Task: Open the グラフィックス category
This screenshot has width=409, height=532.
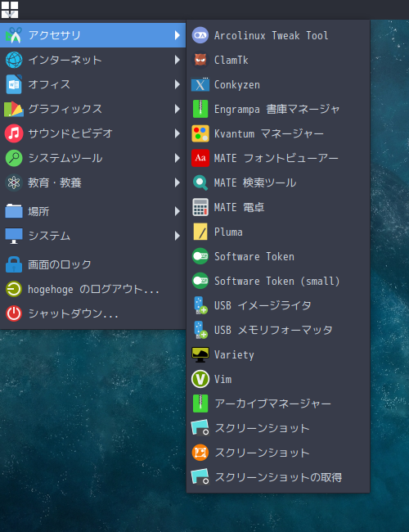Action: pyautogui.click(x=92, y=109)
